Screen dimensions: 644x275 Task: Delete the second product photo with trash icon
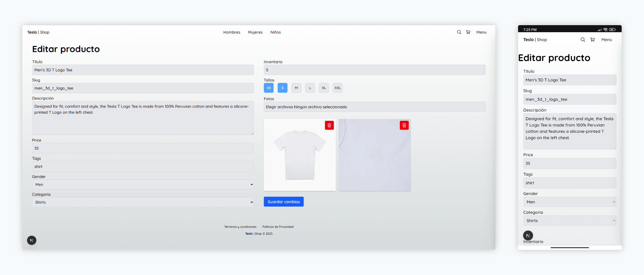404,125
